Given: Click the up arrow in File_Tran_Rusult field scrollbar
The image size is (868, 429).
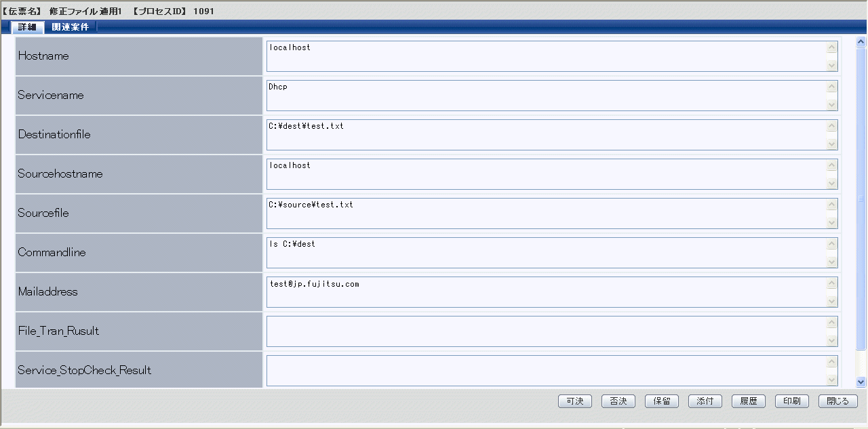Looking at the screenshot, I should [x=832, y=323].
